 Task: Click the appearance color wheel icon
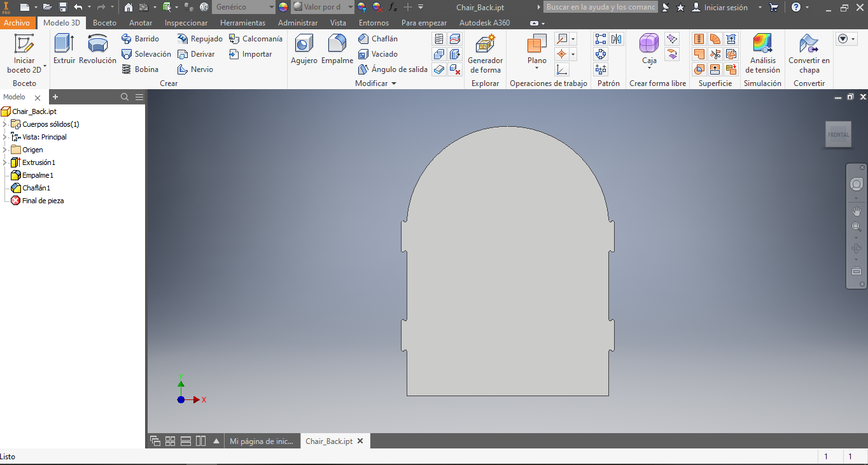(283, 7)
